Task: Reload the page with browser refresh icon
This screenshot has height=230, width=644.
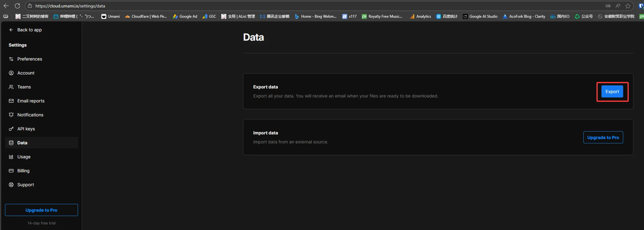Action: point(17,6)
